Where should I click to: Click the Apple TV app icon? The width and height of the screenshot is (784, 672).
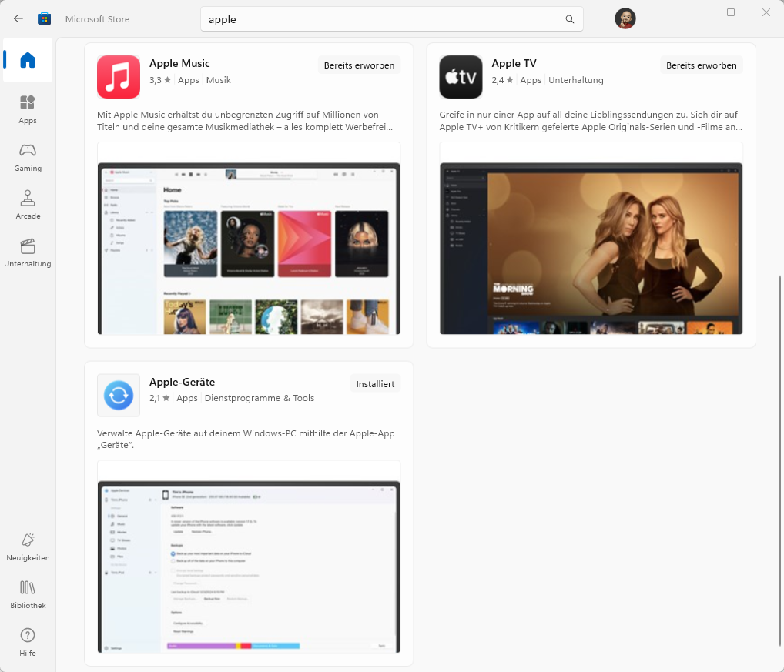(x=461, y=77)
